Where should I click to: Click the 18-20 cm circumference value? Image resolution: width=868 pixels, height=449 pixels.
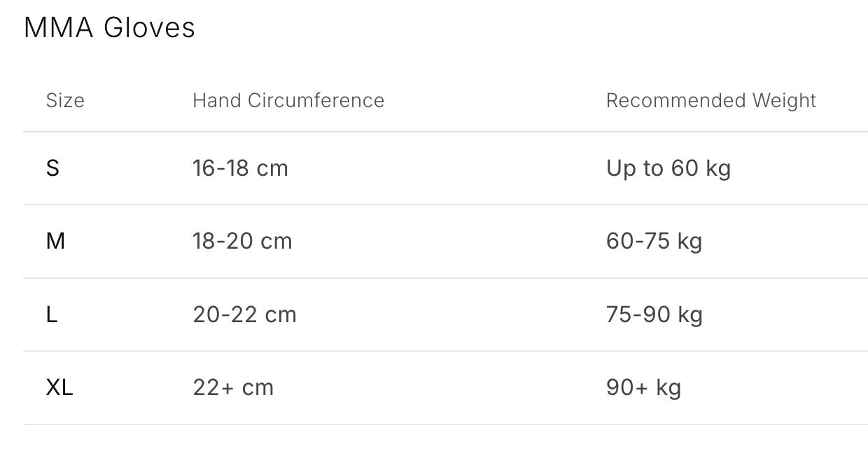[242, 241]
